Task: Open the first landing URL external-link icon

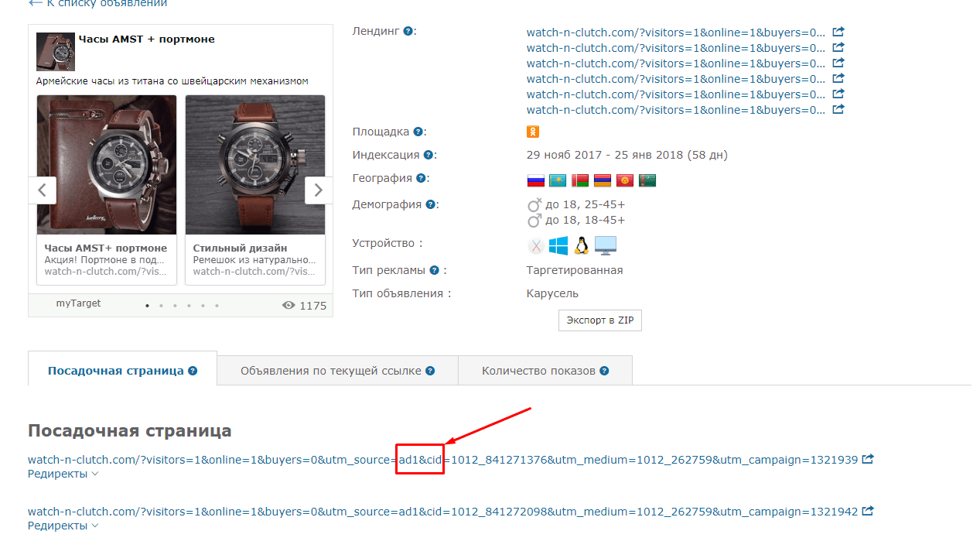Action: pyautogui.click(x=838, y=32)
